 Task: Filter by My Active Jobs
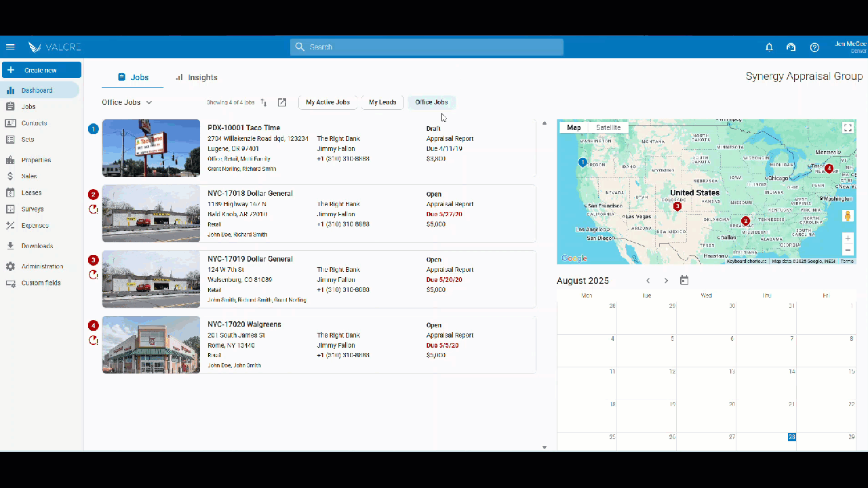point(328,102)
